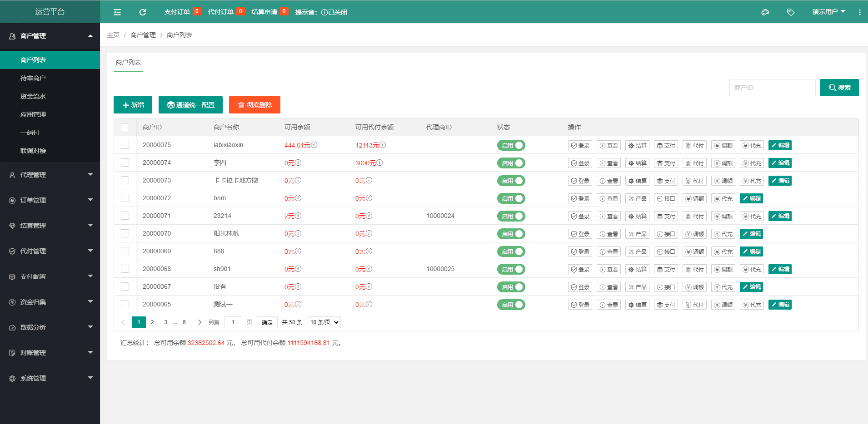Open the theme palette icon in header
This screenshot has height=424, width=868.
[x=765, y=12]
